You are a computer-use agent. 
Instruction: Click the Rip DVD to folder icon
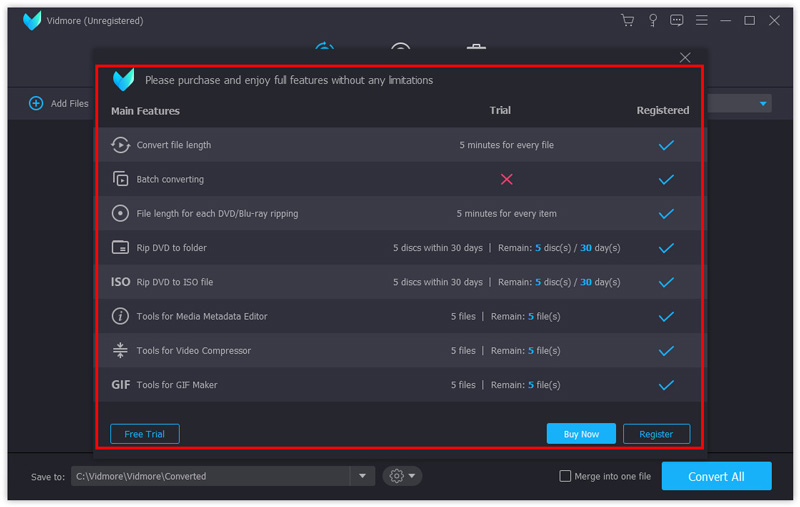(x=120, y=248)
